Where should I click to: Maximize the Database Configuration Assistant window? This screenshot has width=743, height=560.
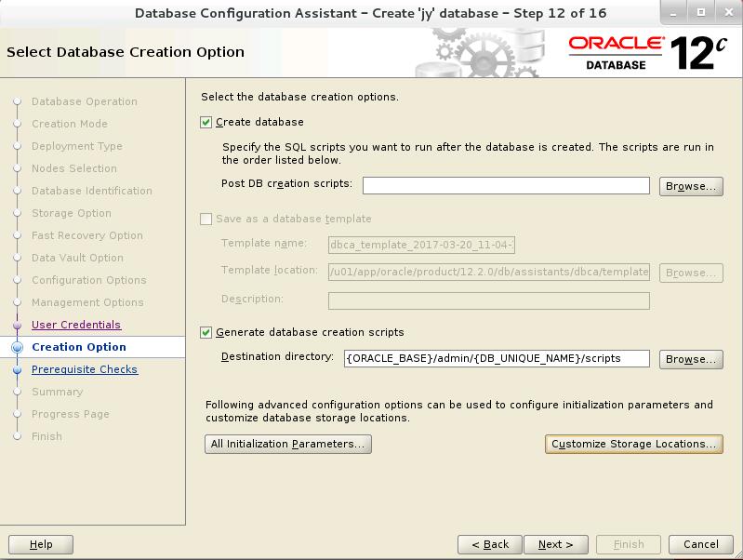(701, 13)
